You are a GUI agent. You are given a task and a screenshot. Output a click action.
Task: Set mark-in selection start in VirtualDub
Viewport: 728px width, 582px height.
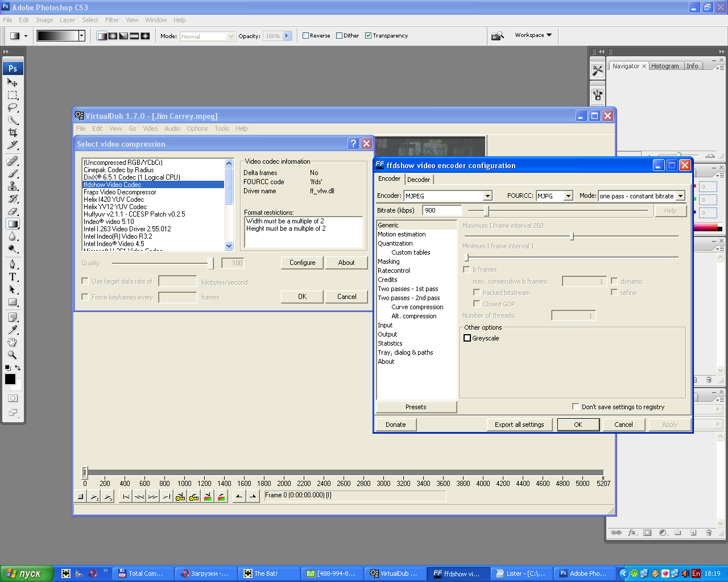tap(239, 496)
